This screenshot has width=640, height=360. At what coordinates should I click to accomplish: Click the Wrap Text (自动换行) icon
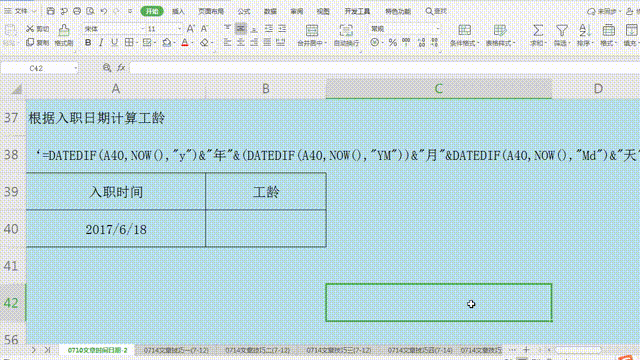point(346,31)
